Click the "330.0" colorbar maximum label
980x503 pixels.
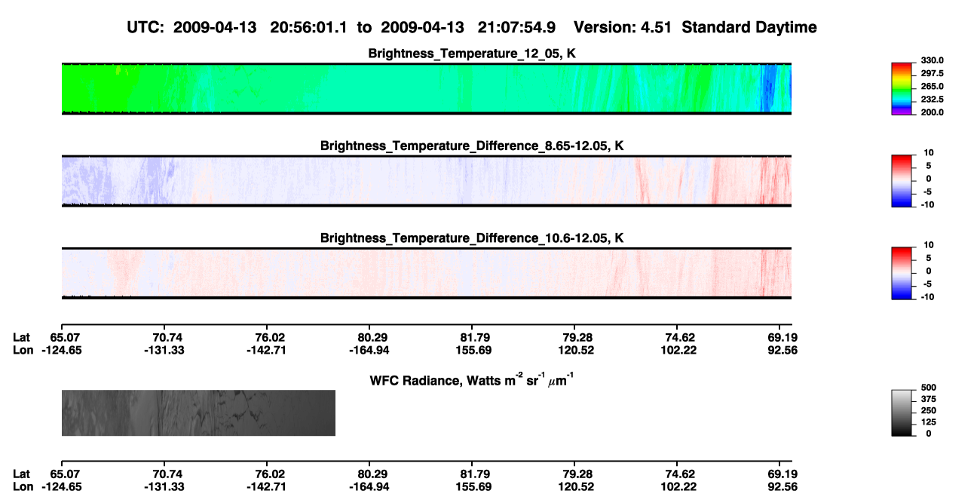(933, 60)
